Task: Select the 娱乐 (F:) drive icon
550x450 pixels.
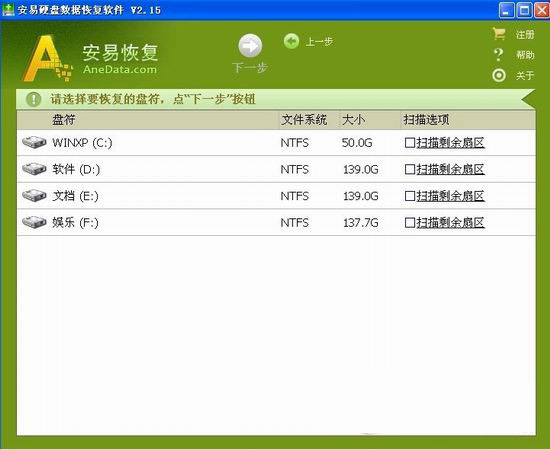Action: (x=34, y=222)
